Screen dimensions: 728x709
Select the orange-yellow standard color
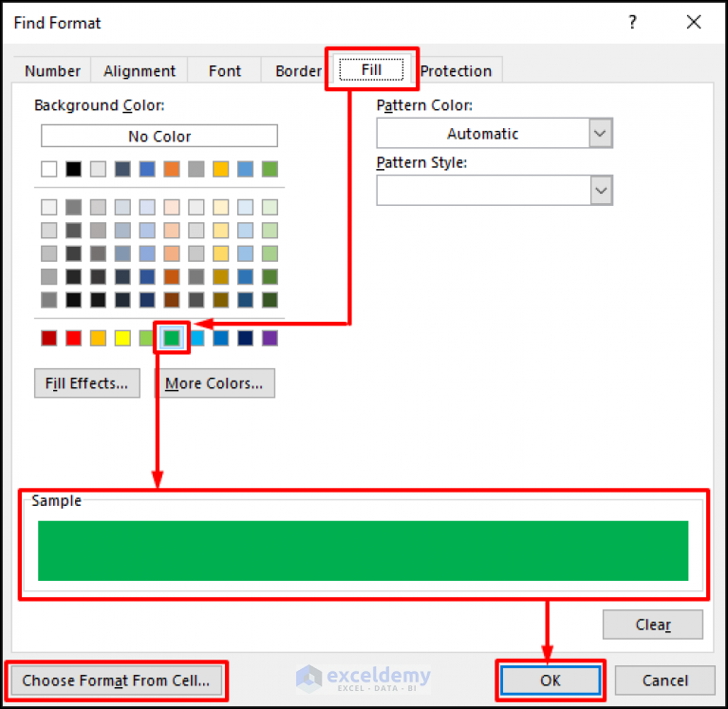98,338
